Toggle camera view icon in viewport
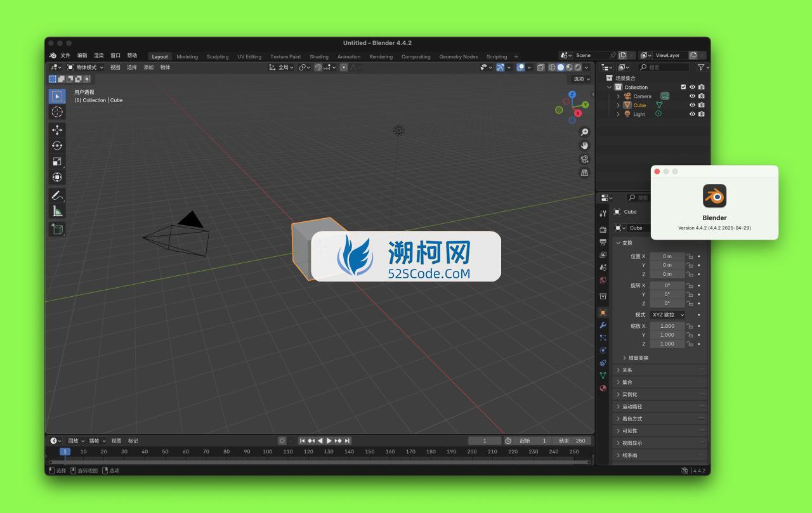The image size is (812, 513). (584, 159)
